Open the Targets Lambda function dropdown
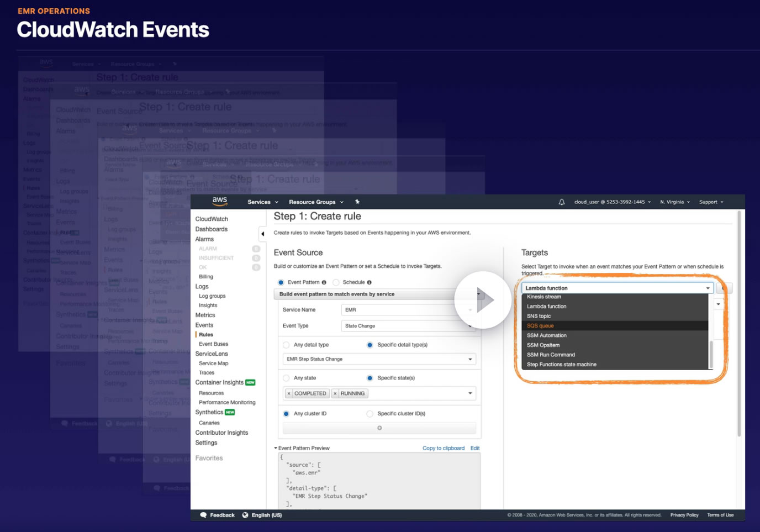The height and width of the screenshot is (532, 760). tap(617, 288)
